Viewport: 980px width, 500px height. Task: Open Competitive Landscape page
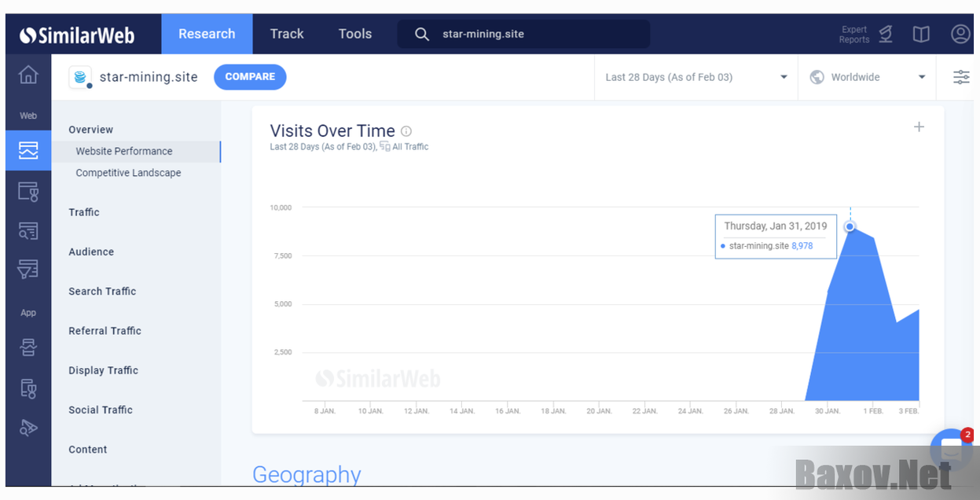click(128, 173)
